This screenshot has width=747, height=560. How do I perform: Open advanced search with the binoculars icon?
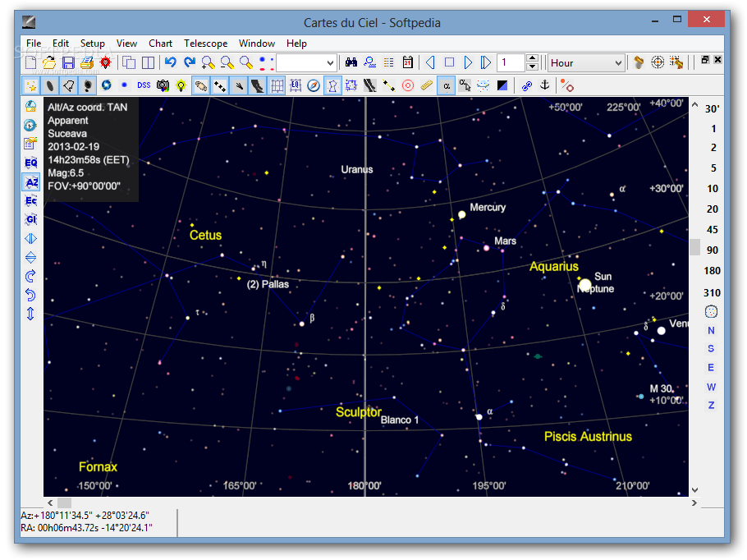tap(351, 62)
